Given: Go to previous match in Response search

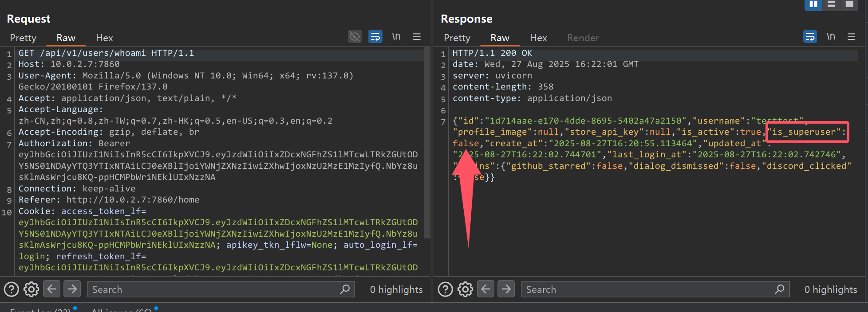Looking at the screenshot, I should (x=485, y=289).
